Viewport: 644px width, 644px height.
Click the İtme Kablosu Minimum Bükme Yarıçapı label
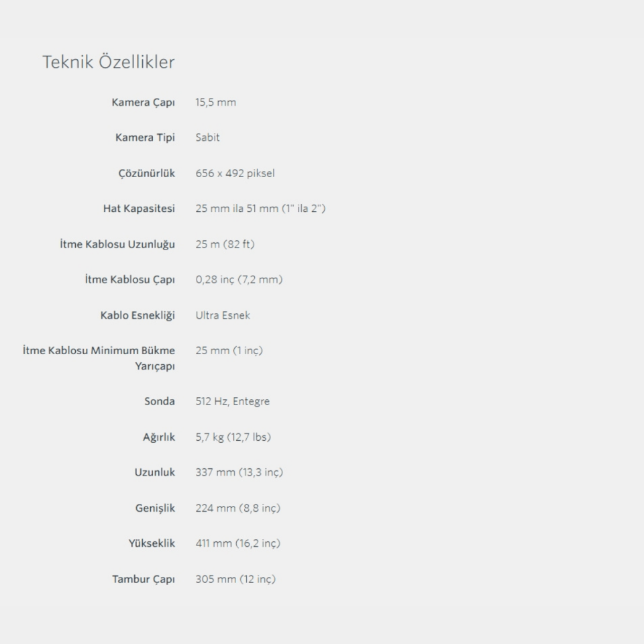point(99,358)
